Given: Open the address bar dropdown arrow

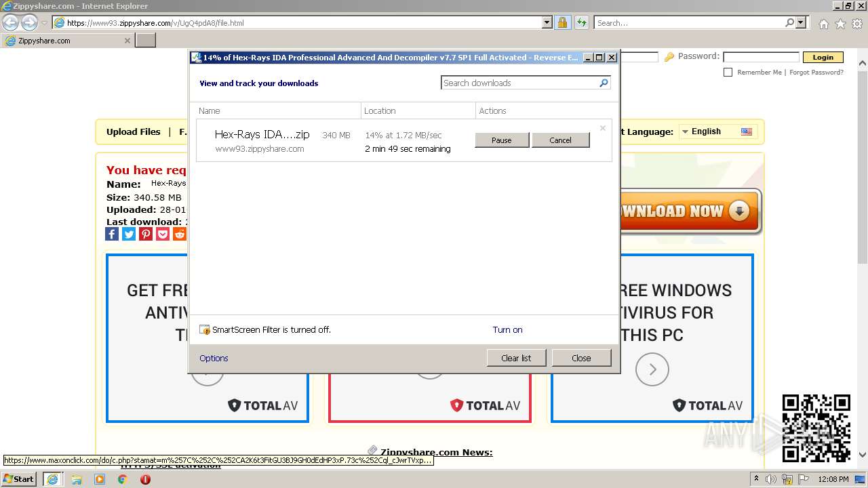Looking at the screenshot, I should tap(547, 22).
